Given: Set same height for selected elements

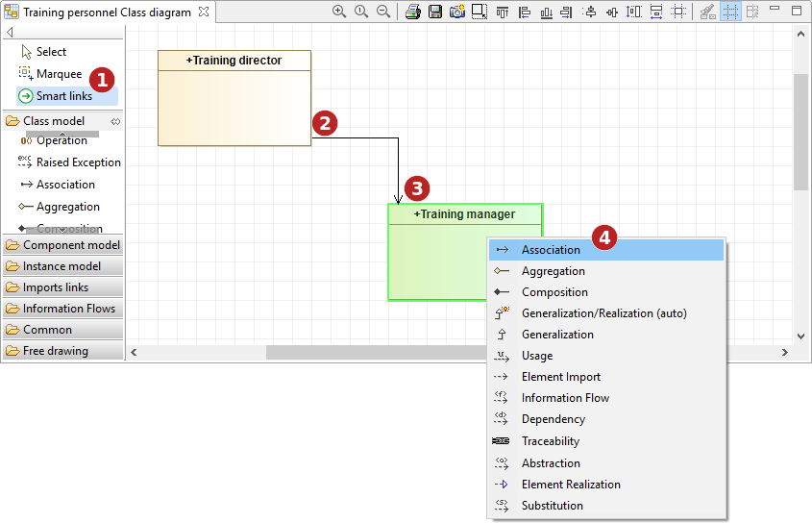Looking at the screenshot, I should coord(634,12).
